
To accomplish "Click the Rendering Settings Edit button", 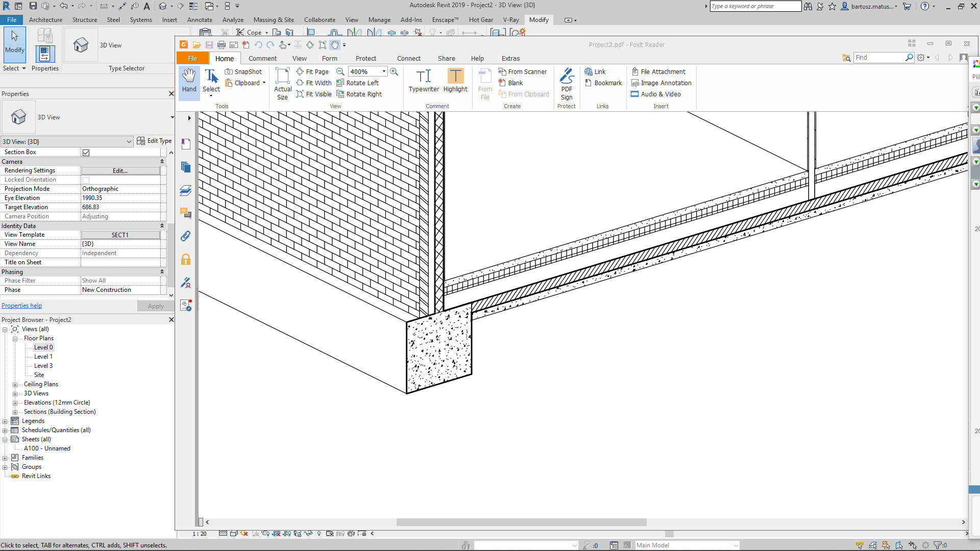I will [x=120, y=171].
